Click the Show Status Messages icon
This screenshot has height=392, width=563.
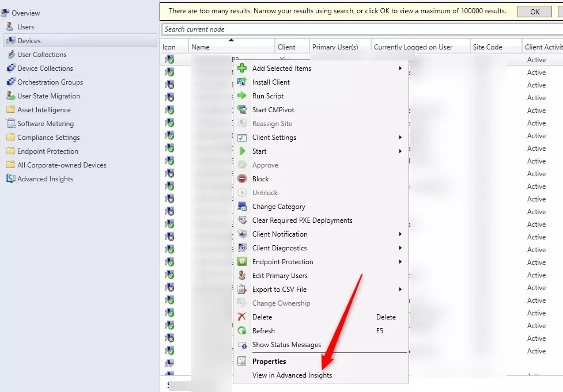click(242, 345)
